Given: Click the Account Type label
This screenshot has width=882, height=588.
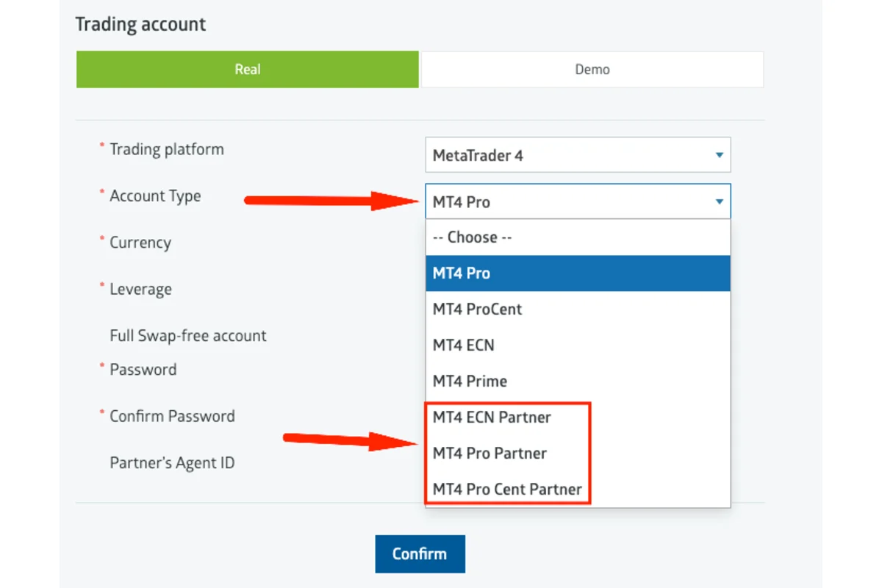Looking at the screenshot, I should pos(155,196).
